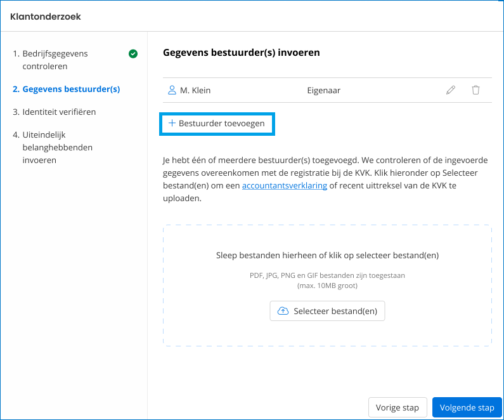The width and height of the screenshot is (504, 420).
Task: Click the Klantonderzoek dialog title
Action: tap(46, 16)
